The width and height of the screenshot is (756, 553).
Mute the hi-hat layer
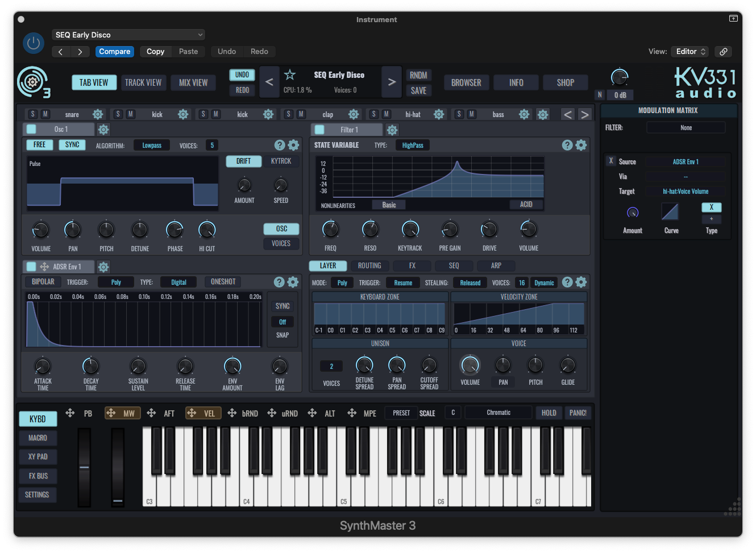(387, 114)
